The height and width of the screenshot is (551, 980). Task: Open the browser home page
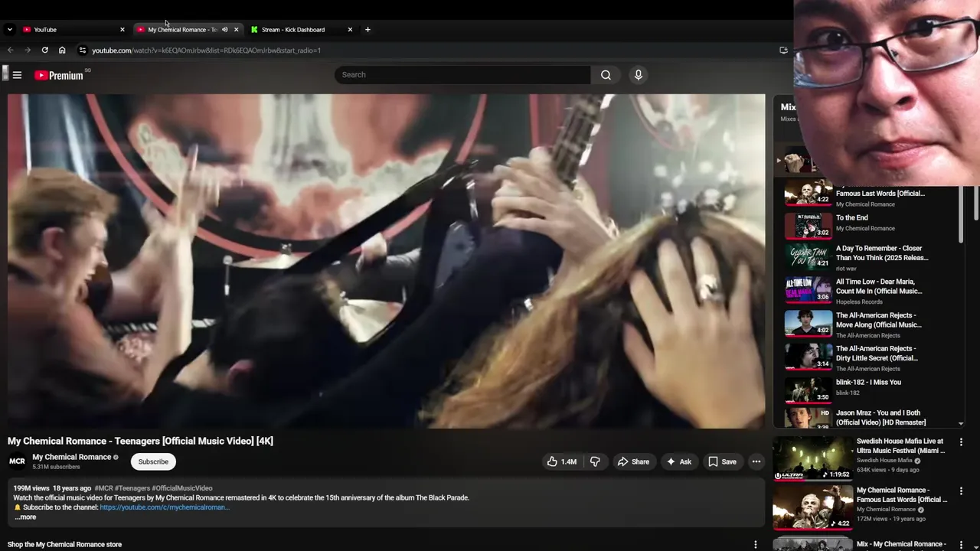pos(62,51)
